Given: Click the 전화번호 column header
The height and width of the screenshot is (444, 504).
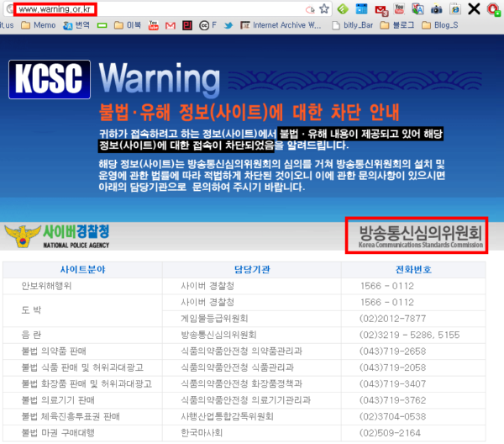Looking at the screenshot, I should (413, 270).
